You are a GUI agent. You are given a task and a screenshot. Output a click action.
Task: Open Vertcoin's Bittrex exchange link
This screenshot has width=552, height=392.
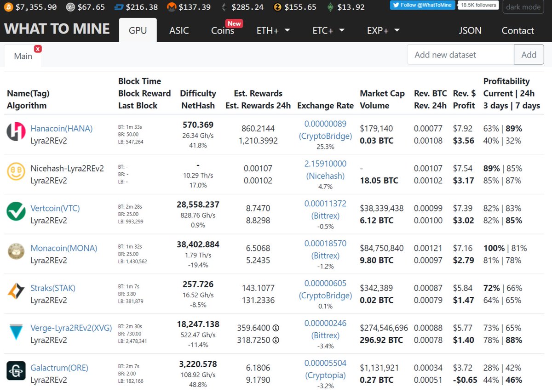click(325, 216)
